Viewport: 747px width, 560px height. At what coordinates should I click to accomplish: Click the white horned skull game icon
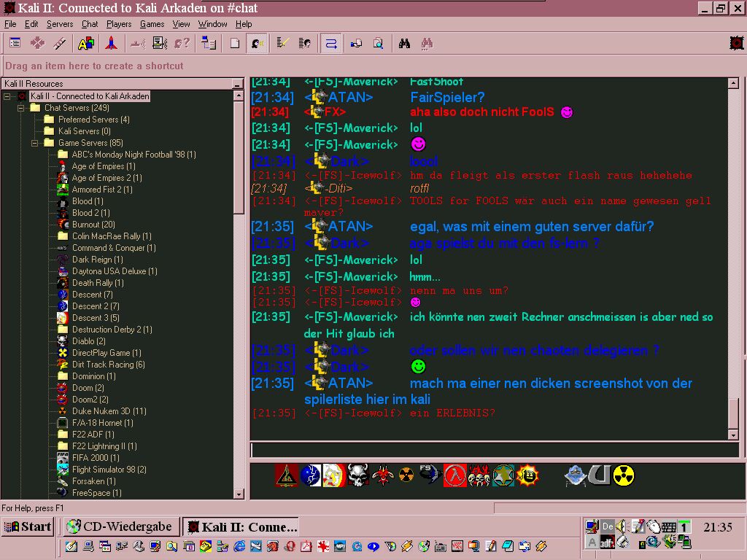(x=358, y=475)
